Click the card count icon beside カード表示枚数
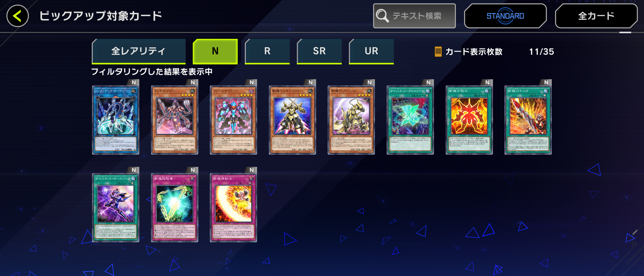 pos(438,52)
